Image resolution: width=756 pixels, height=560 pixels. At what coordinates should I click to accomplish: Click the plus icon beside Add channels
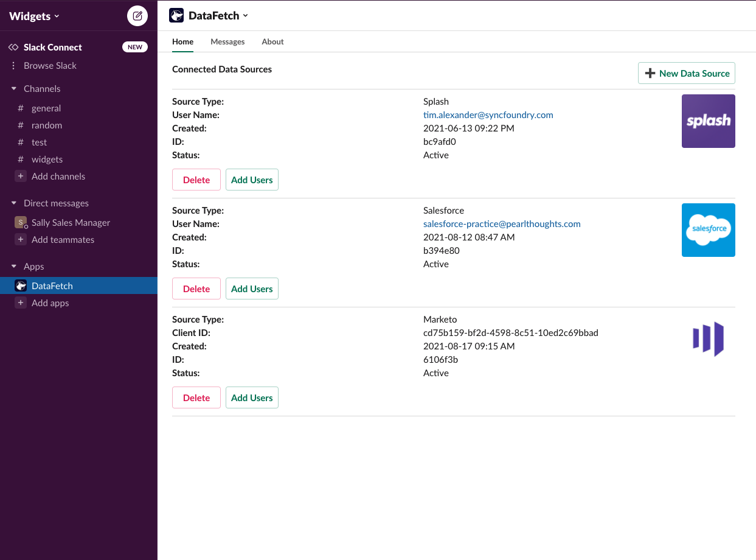pos(21,177)
